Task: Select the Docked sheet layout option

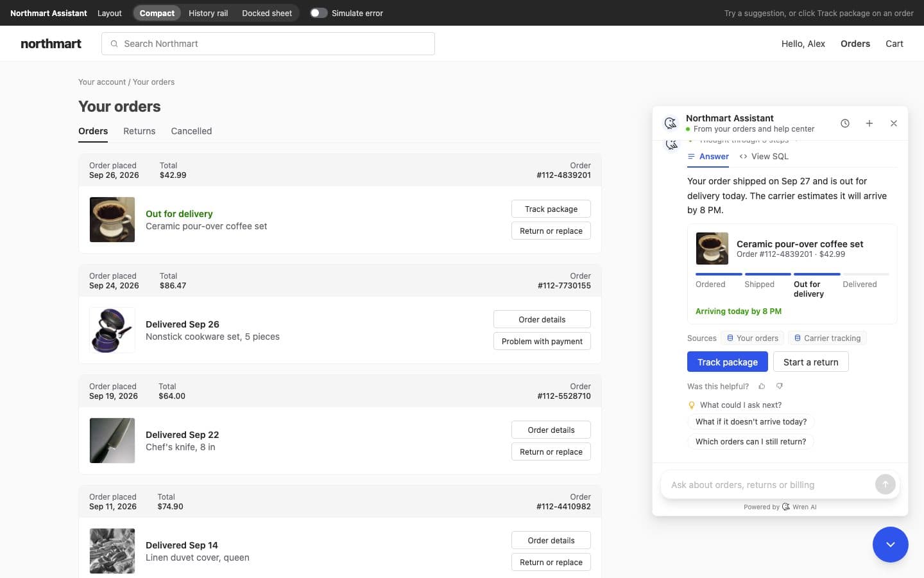Action: pyautogui.click(x=267, y=13)
